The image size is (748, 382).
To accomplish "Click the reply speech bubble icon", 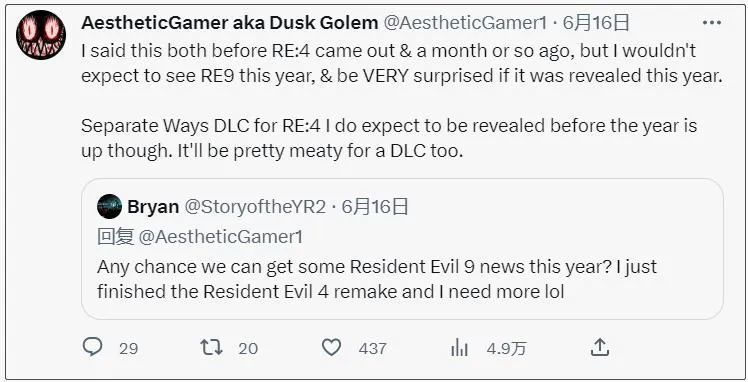I will [92, 347].
